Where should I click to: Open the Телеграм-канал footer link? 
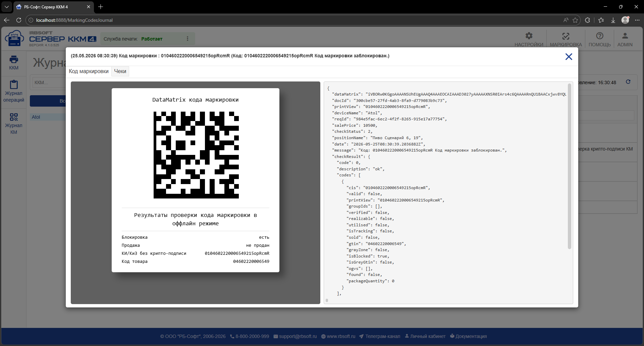click(x=380, y=336)
